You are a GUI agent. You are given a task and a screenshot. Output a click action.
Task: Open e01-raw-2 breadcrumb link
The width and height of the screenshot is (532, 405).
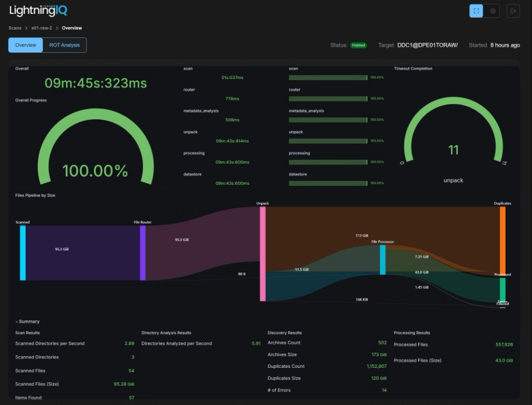[42, 28]
